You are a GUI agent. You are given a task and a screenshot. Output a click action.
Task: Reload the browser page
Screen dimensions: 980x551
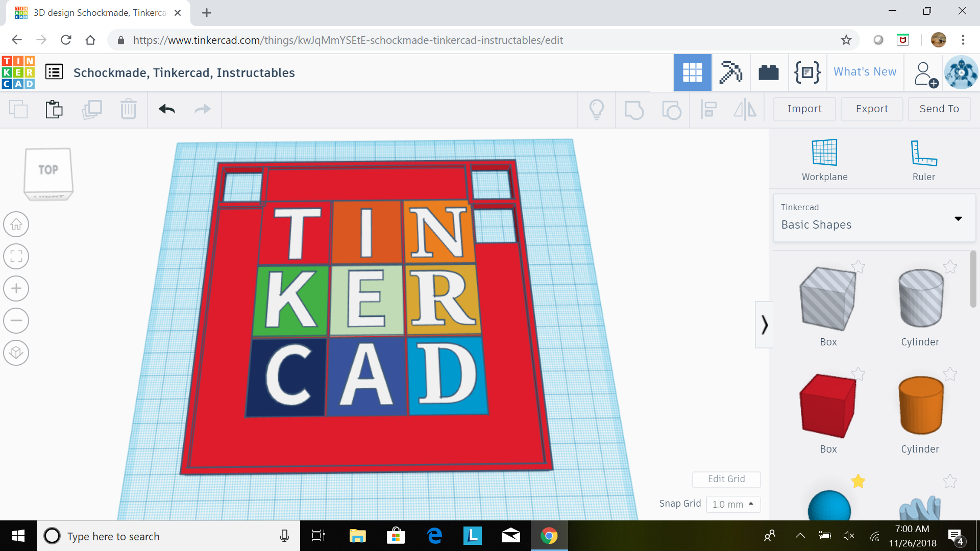[66, 40]
